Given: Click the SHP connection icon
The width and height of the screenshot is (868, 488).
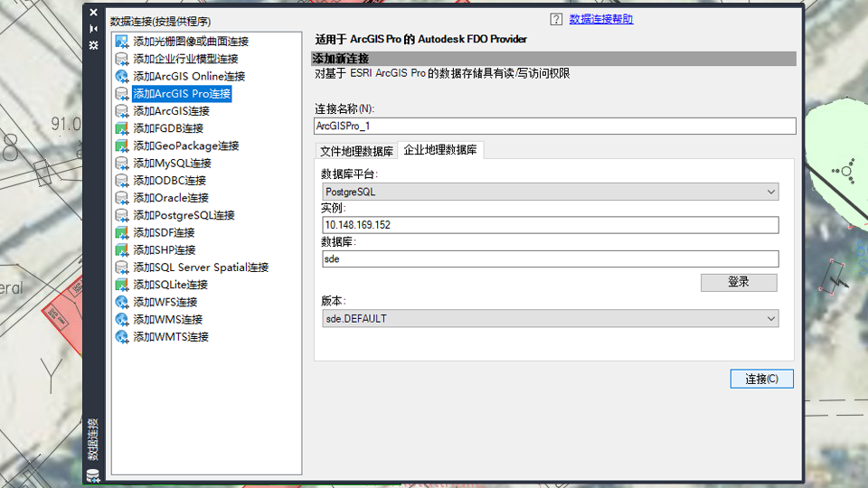Looking at the screenshot, I should [x=122, y=250].
